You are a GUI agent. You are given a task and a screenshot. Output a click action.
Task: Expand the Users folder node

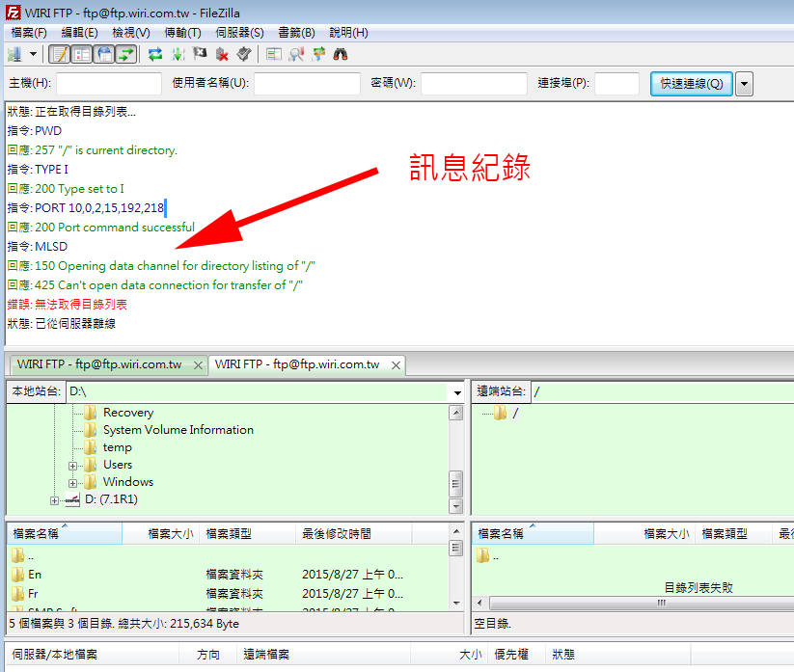pos(73,466)
